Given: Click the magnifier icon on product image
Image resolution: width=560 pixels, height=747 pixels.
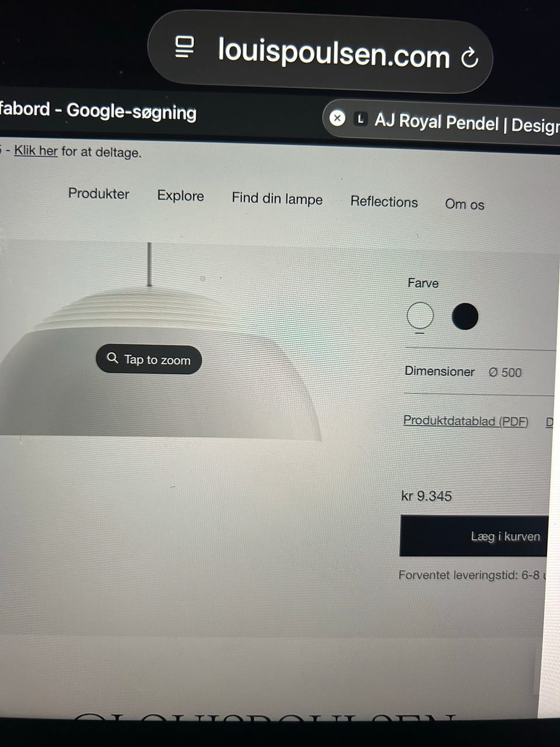Looking at the screenshot, I should click(113, 358).
